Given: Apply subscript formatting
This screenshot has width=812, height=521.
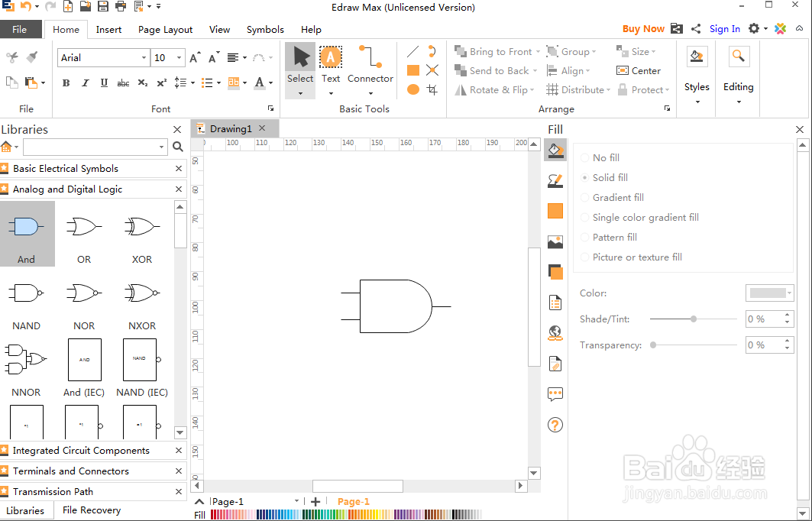Looking at the screenshot, I should [x=142, y=83].
